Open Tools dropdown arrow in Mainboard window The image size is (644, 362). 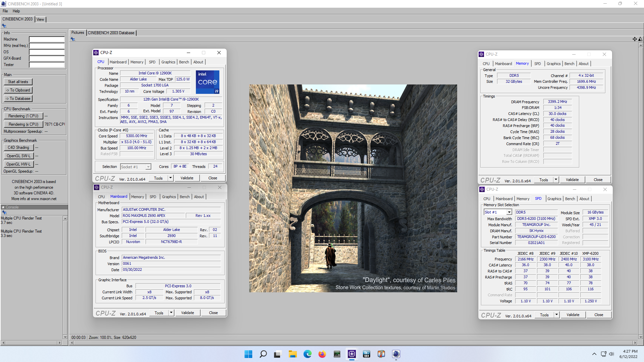pos(171,313)
